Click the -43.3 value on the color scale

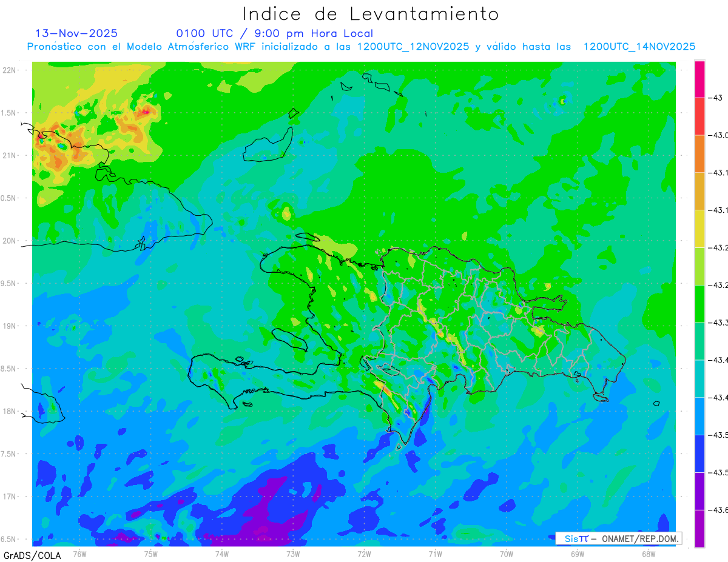pos(718,323)
